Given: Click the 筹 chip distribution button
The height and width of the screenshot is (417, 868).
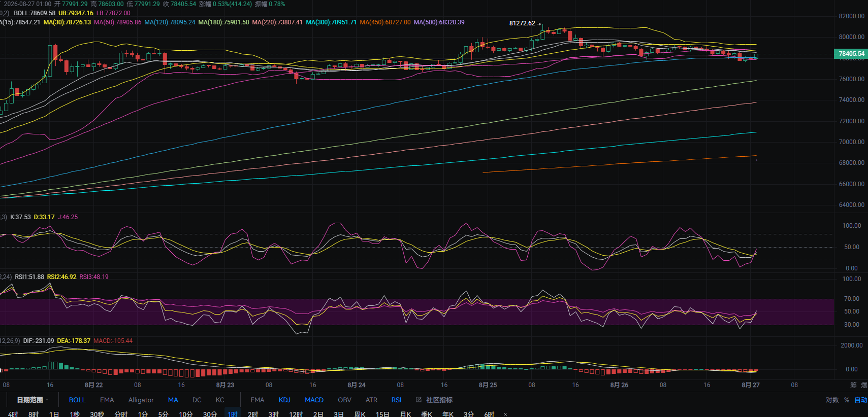Looking at the screenshot, I should 853,385.
